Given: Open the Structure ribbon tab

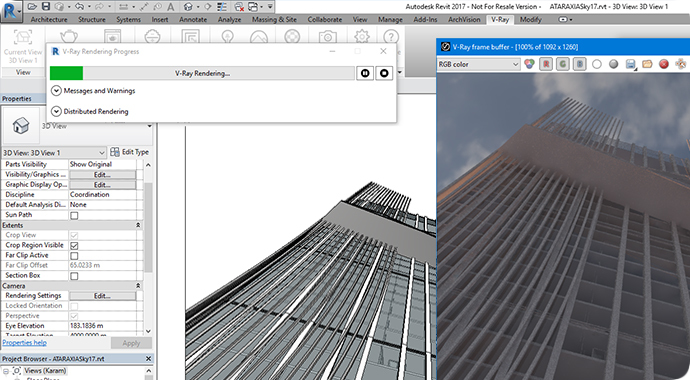Looking at the screenshot, I should pos(92,19).
